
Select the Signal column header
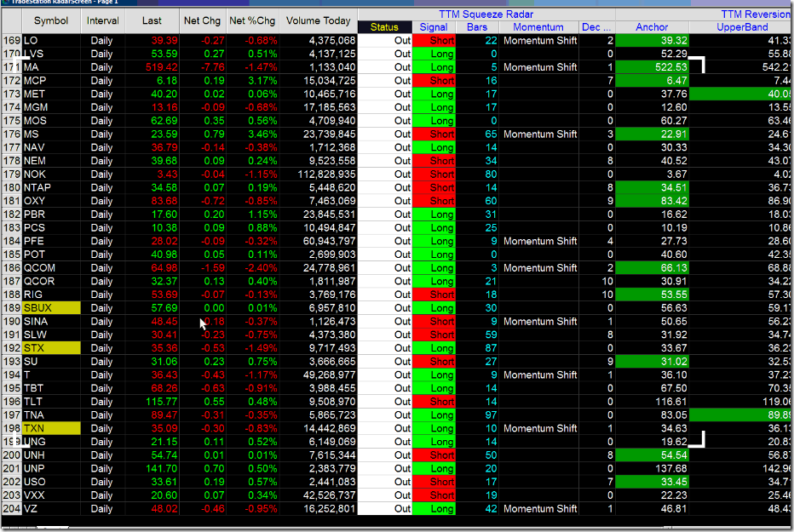click(434, 27)
